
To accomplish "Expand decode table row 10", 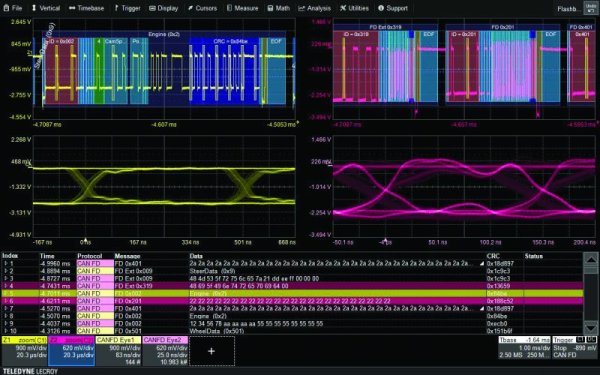I will click(x=5, y=331).
